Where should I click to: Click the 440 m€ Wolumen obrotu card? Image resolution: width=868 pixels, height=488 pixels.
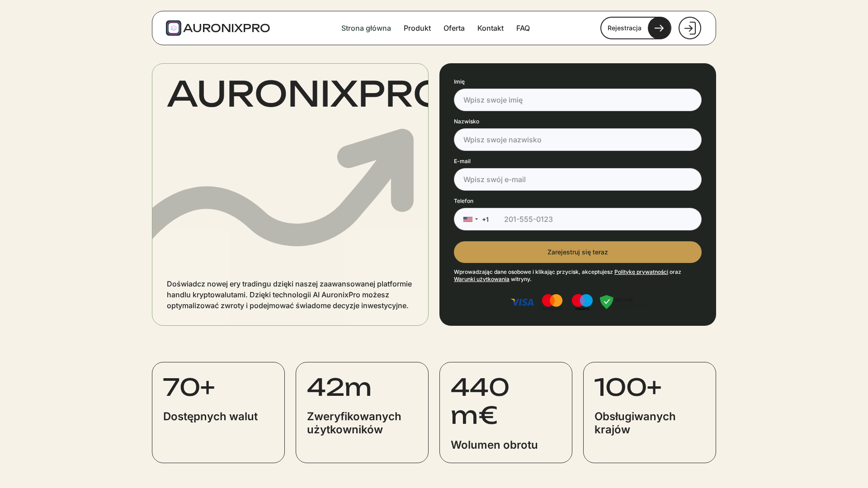coord(506,413)
